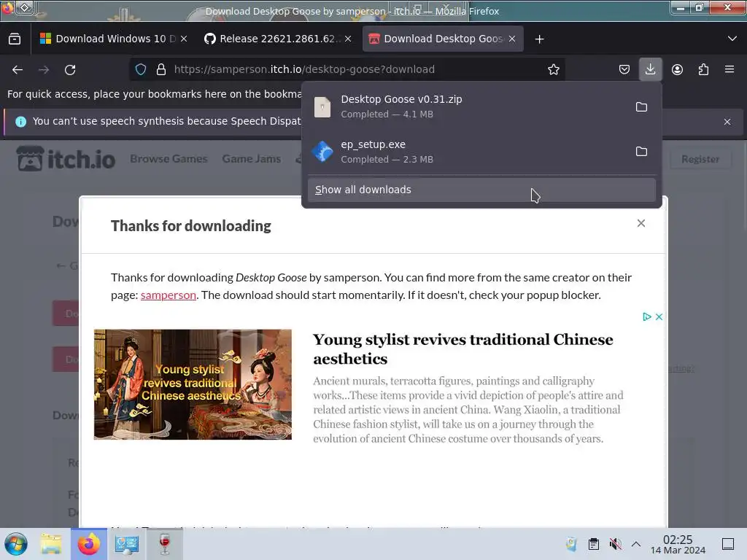
Task: Open Browse Games on itch.io
Action: (x=169, y=158)
